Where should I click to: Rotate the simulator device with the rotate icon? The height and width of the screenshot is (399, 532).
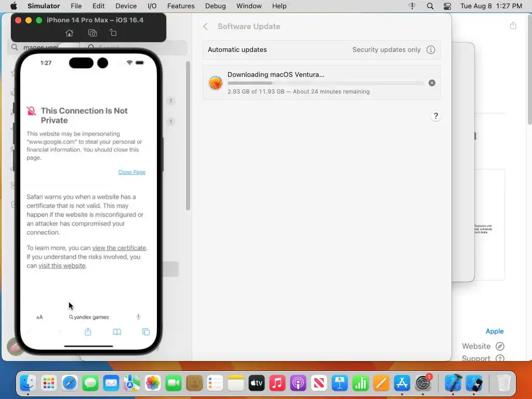click(113, 33)
